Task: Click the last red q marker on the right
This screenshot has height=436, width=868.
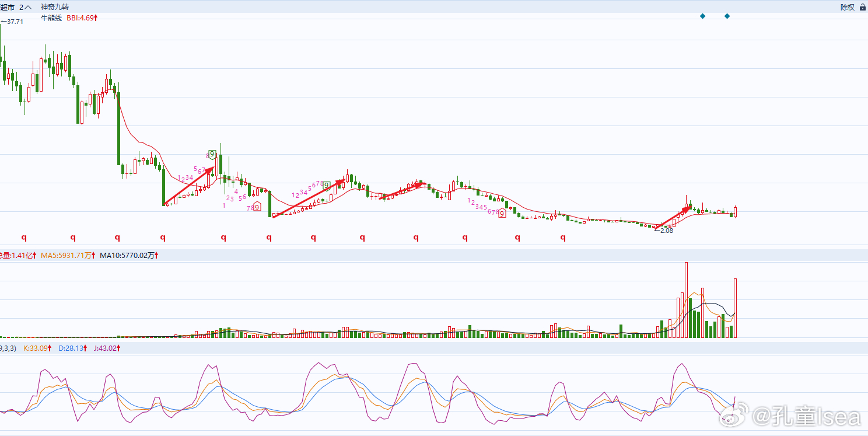Action: (x=563, y=237)
